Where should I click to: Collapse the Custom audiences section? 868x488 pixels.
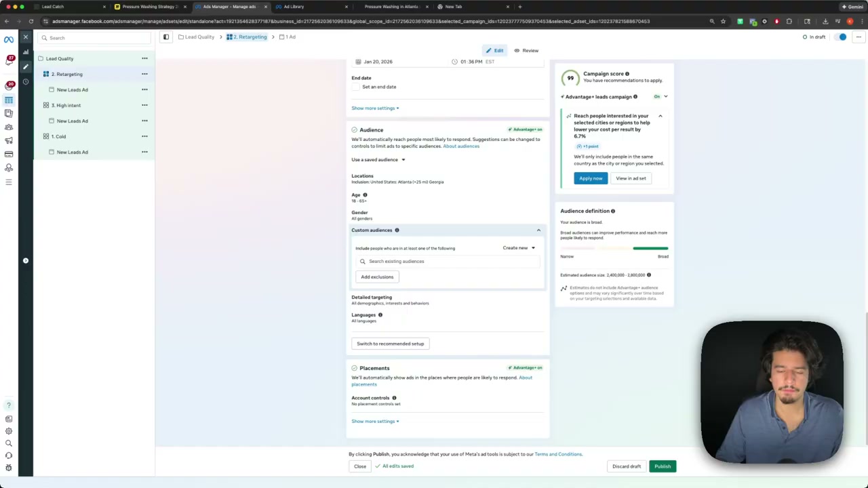tap(538, 230)
